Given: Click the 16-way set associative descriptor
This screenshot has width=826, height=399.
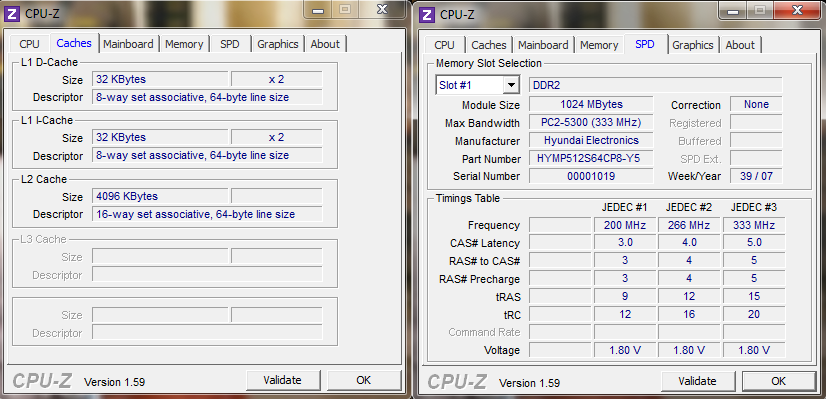Looking at the screenshot, I should (207, 214).
